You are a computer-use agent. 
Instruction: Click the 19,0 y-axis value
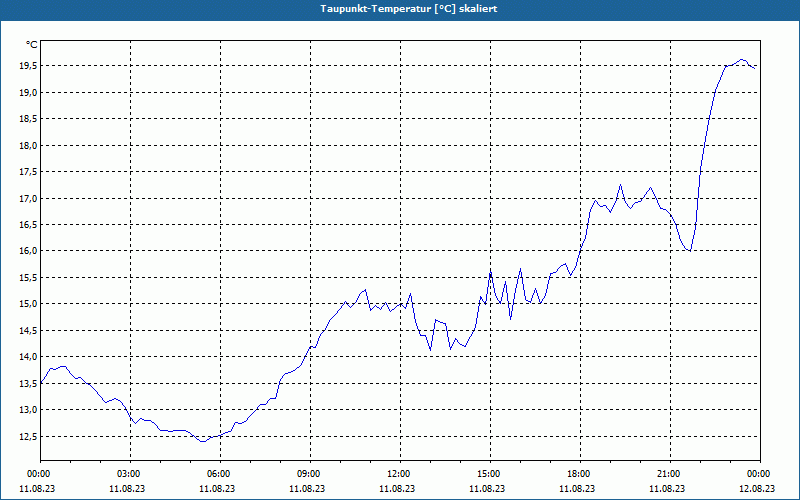(28, 92)
